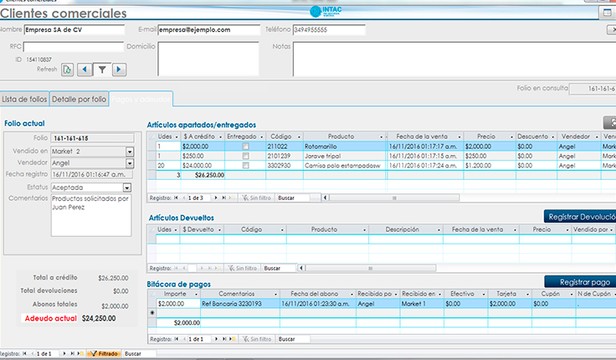The height and width of the screenshot is (360, 616).
Task: Click Artículos apartados horizontal scrollbar thumb
Action: (x=394, y=198)
